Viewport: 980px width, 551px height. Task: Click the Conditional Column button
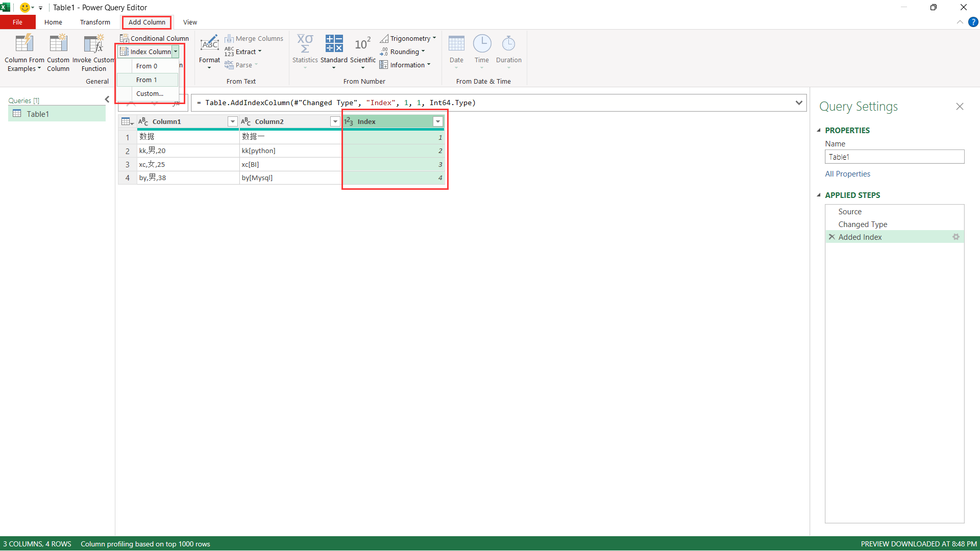pyautogui.click(x=155, y=38)
